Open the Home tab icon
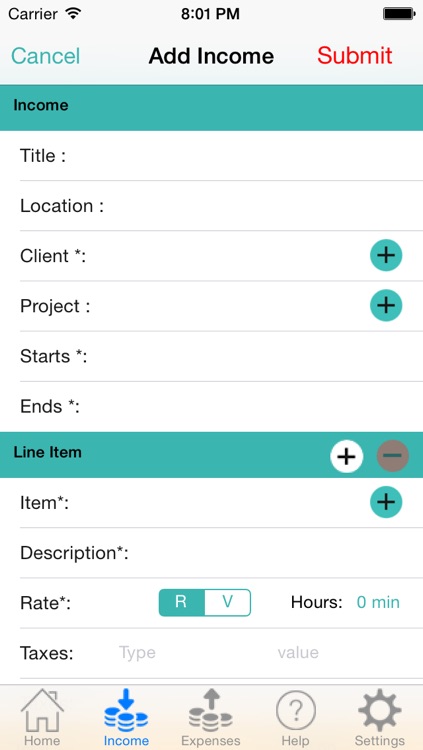Image resolution: width=423 pixels, height=750 pixels. click(42, 717)
